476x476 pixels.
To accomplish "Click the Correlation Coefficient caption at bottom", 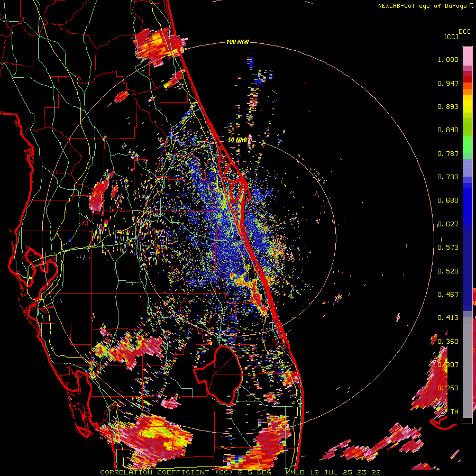I will [x=240, y=472].
